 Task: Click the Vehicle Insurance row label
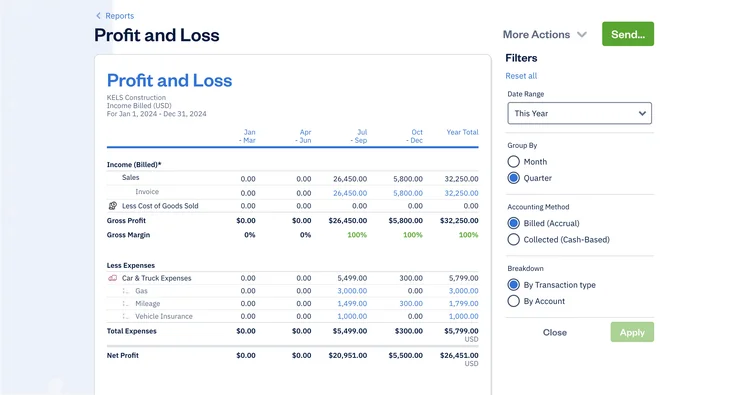point(164,316)
